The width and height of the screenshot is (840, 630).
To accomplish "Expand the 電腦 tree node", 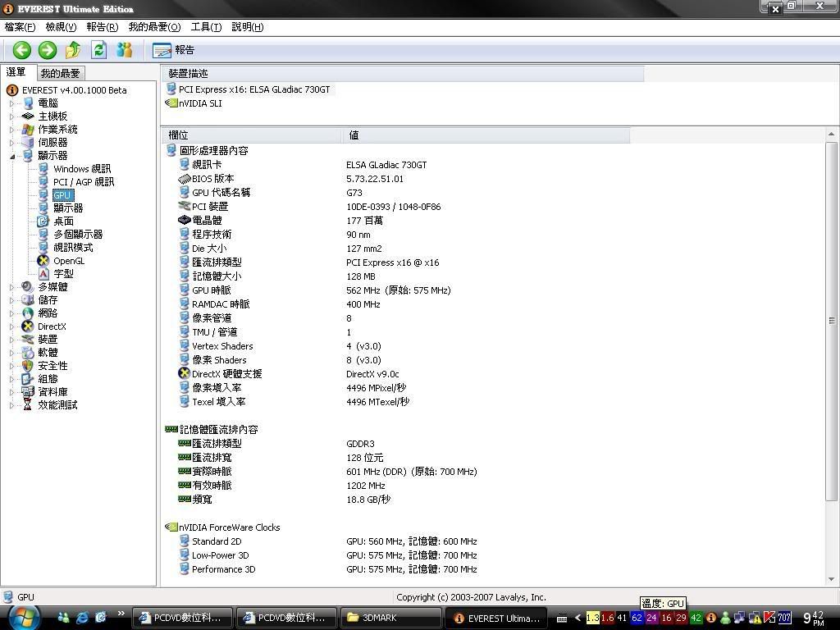I will [11, 103].
